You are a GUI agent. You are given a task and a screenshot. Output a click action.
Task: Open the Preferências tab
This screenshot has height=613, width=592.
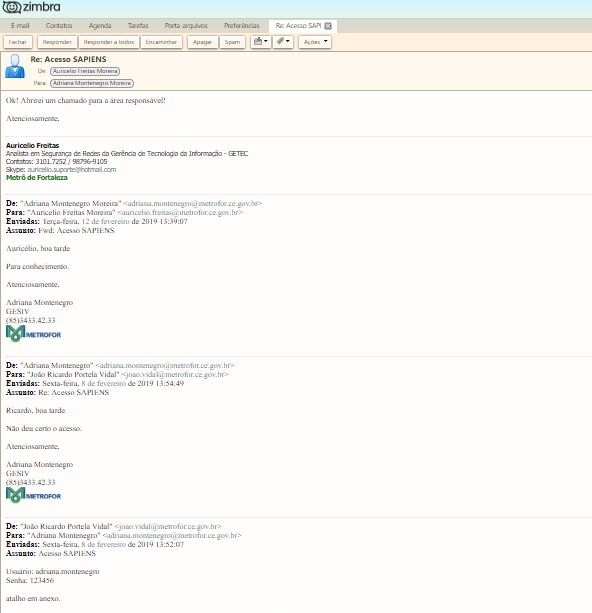pyautogui.click(x=242, y=26)
